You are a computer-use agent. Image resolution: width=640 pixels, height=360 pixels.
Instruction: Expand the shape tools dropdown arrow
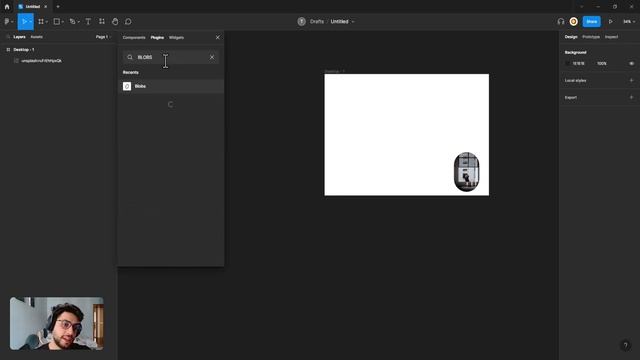pos(63,22)
